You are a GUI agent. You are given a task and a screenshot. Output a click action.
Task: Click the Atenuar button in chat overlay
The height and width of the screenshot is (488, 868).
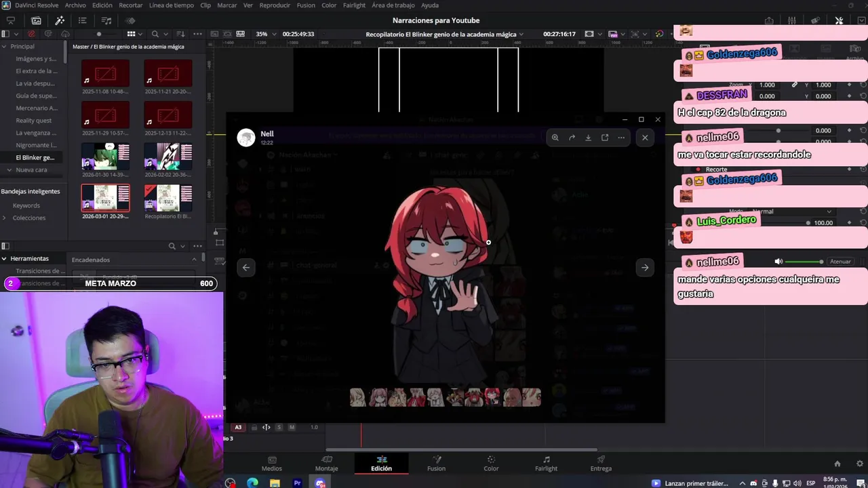click(840, 262)
